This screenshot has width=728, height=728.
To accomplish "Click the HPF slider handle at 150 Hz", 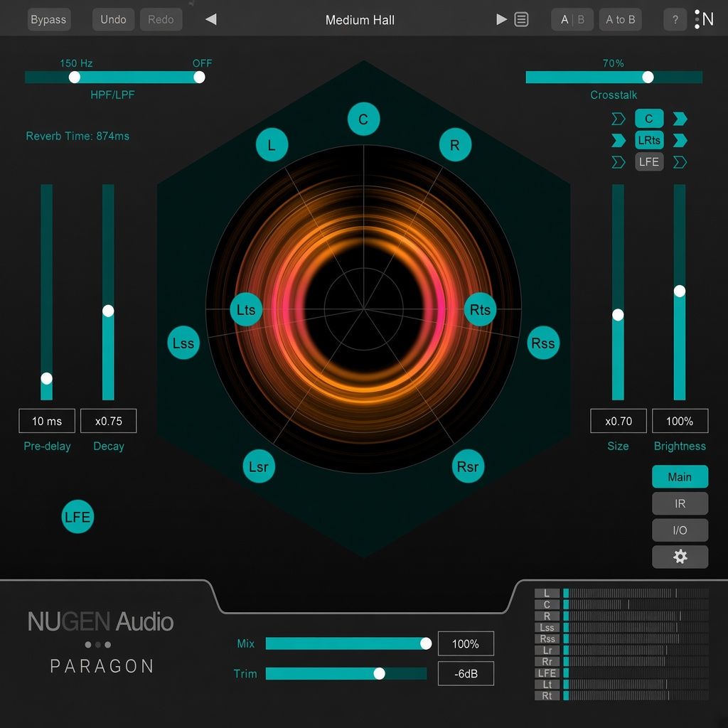I will 74,77.
